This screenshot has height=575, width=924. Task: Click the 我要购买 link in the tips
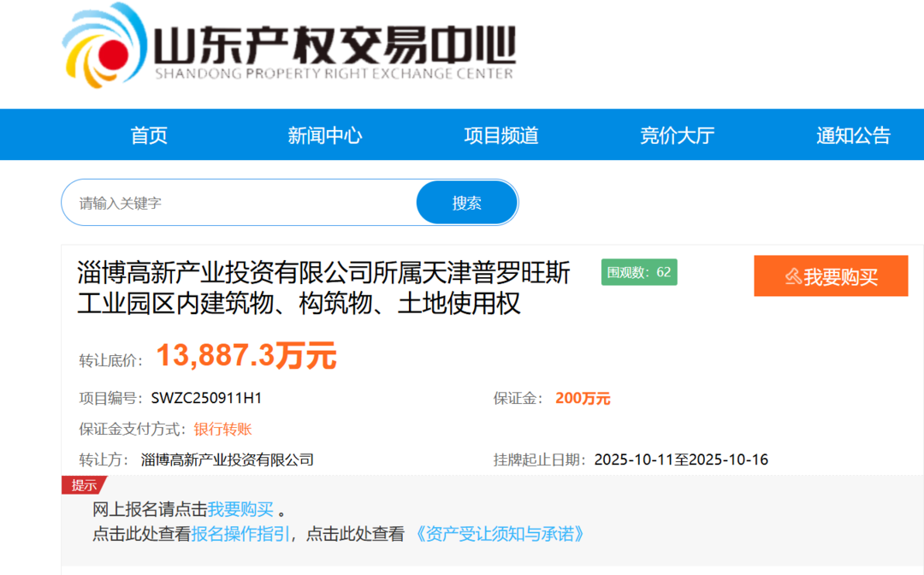click(x=240, y=509)
